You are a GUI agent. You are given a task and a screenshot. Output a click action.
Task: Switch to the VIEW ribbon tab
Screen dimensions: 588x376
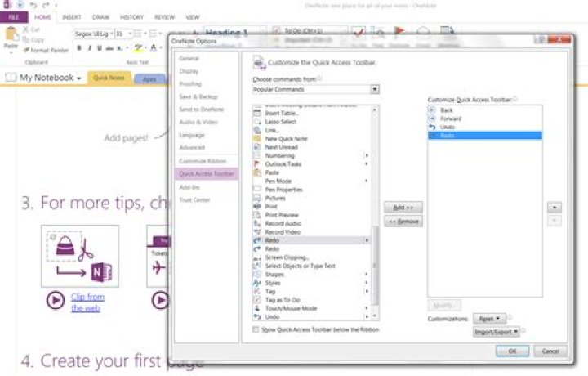(193, 17)
